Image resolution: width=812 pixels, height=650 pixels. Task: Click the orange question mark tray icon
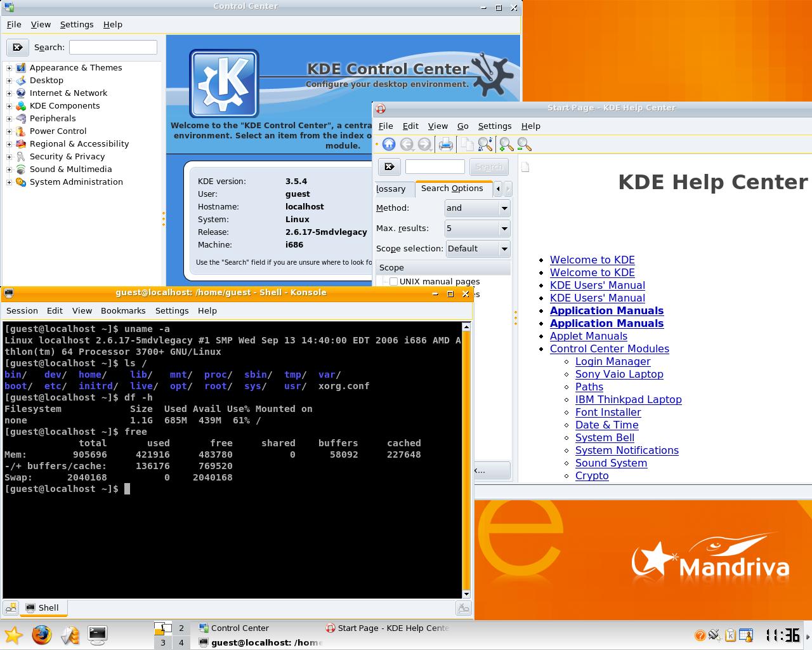click(x=700, y=635)
